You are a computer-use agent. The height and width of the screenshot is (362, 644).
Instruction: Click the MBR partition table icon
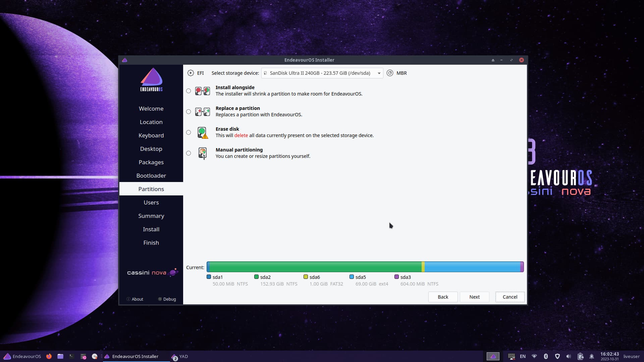pyautogui.click(x=390, y=73)
